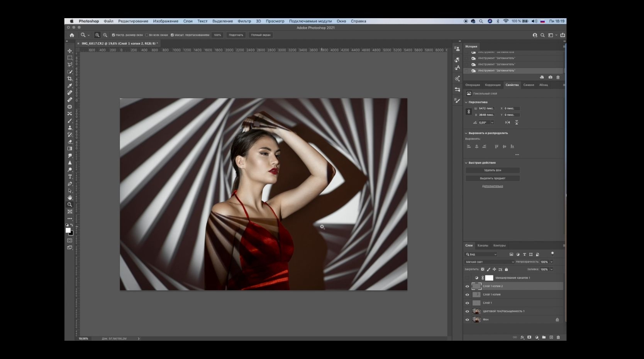Image resolution: width=644 pixels, height=359 pixels.
Task: Select the Clone Stamp tool
Action: click(x=70, y=128)
